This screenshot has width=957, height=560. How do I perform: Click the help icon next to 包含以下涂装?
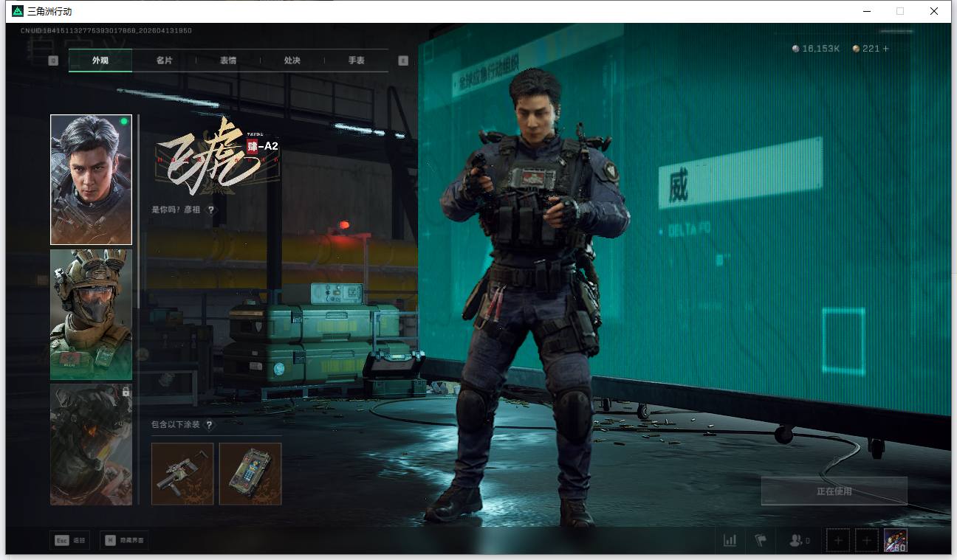point(210,425)
